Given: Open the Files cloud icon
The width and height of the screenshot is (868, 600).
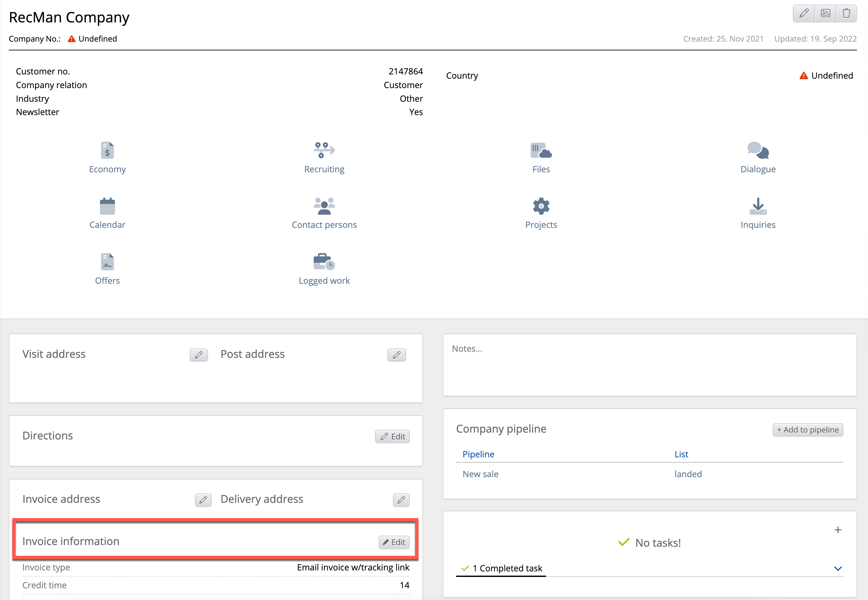Looking at the screenshot, I should point(541,150).
